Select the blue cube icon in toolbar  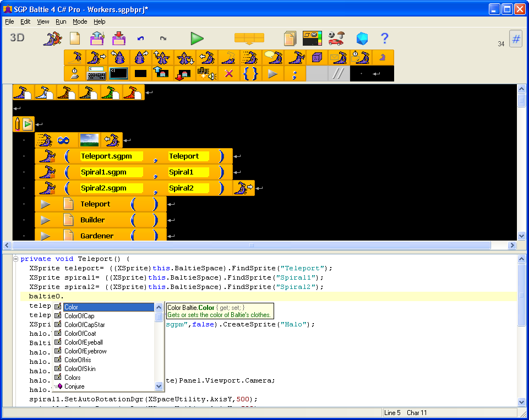(362, 39)
